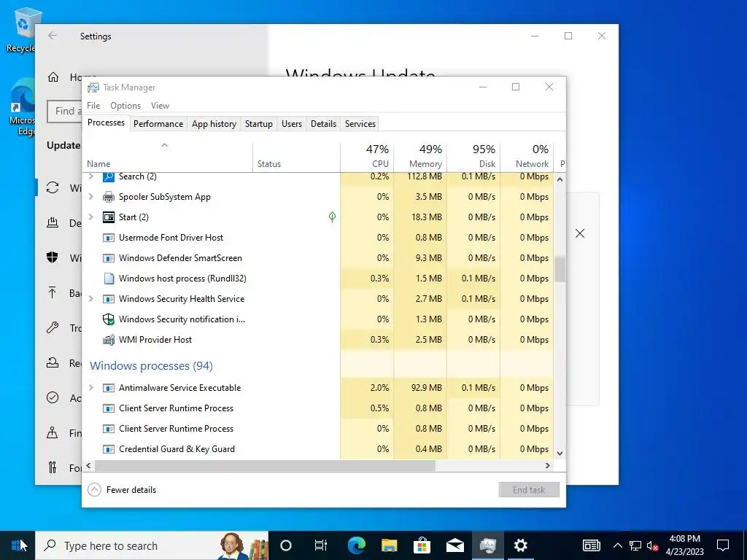Switch to the Startup tab
The width and height of the screenshot is (747, 560).
(x=259, y=124)
